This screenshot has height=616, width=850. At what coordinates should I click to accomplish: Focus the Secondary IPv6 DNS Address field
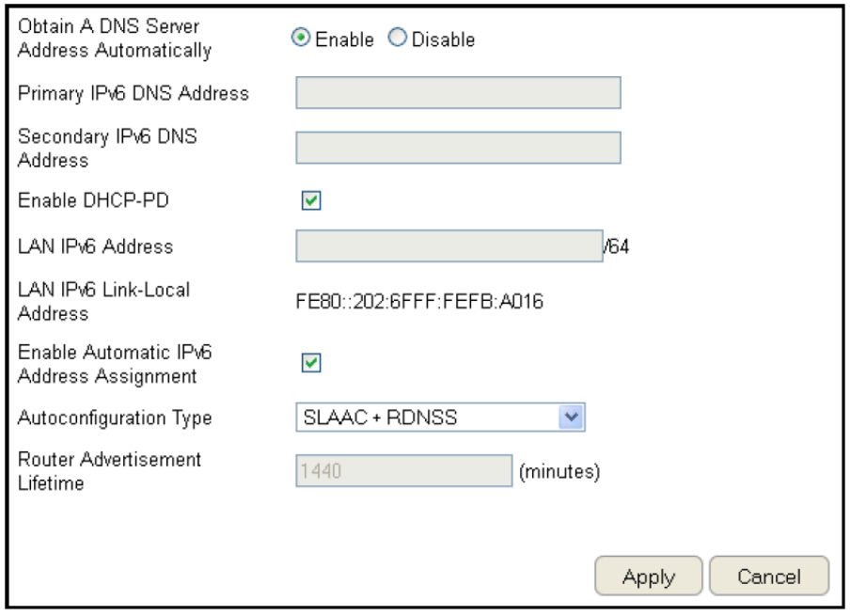458,148
